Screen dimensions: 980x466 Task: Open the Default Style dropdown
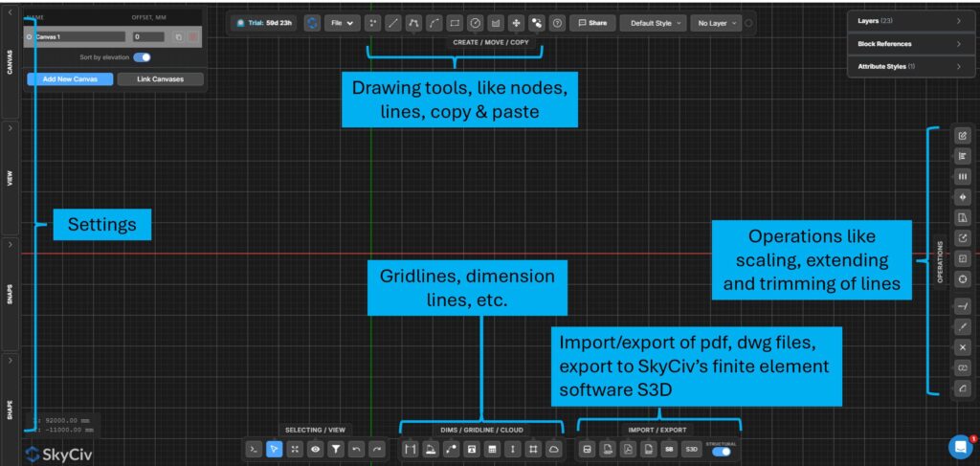(653, 23)
